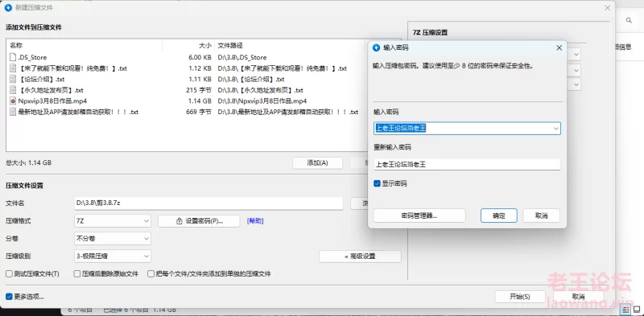Expand the 输入密码 history dropdown arrow
Viewport: 644px width, 316px height.
[x=555, y=129]
